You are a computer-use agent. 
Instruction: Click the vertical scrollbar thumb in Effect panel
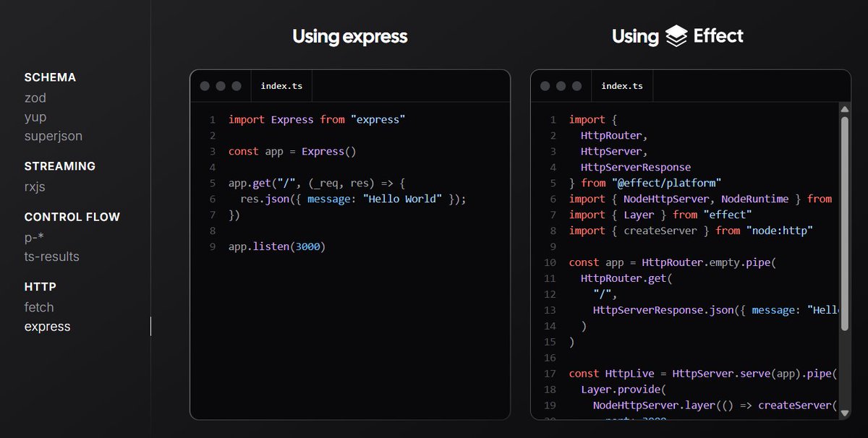point(844,224)
